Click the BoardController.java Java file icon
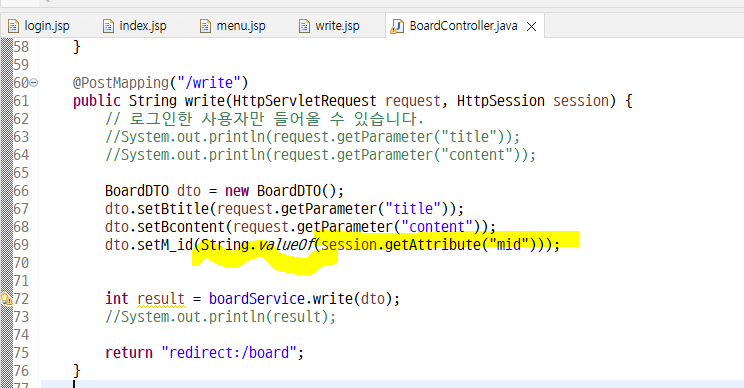The width and height of the screenshot is (744, 388). coord(397,27)
